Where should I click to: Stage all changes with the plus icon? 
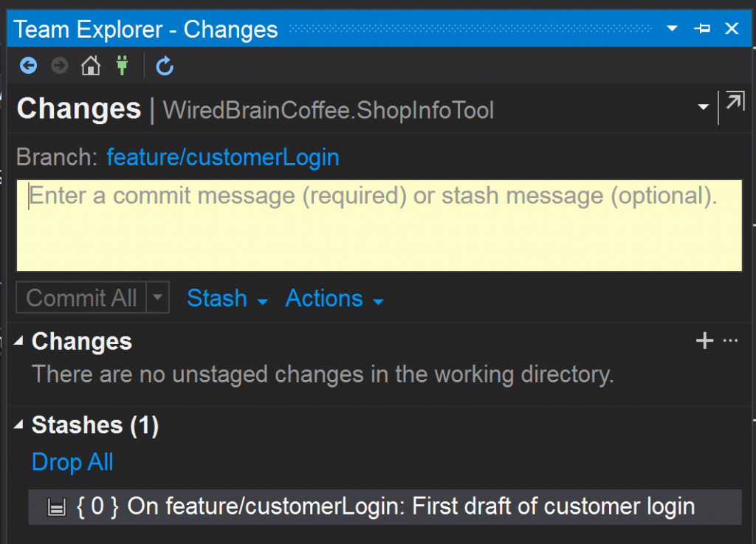click(x=704, y=341)
